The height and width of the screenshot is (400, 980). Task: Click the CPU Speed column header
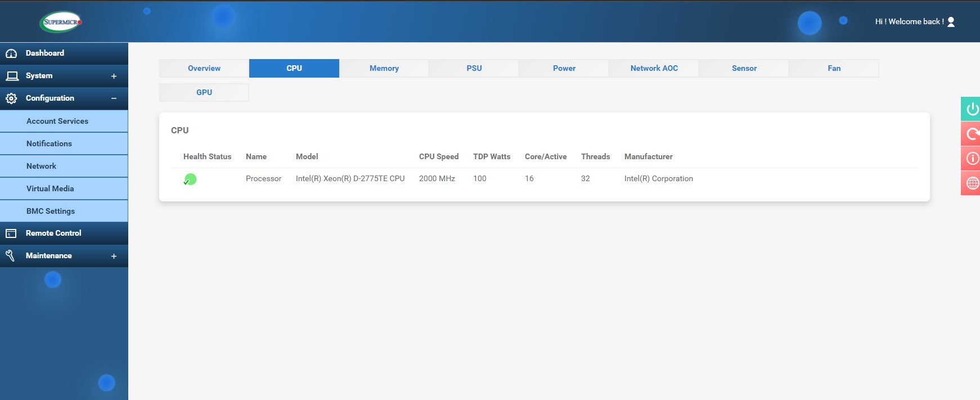pos(438,156)
